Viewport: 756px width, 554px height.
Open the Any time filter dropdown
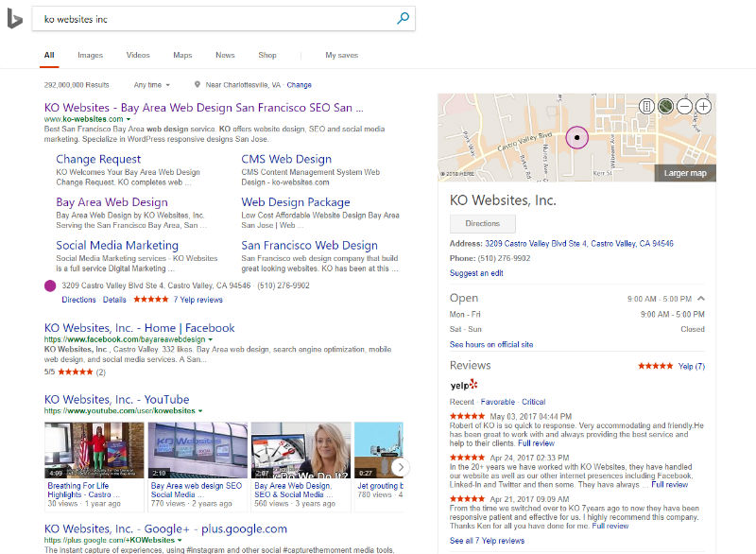[x=152, y=85]
